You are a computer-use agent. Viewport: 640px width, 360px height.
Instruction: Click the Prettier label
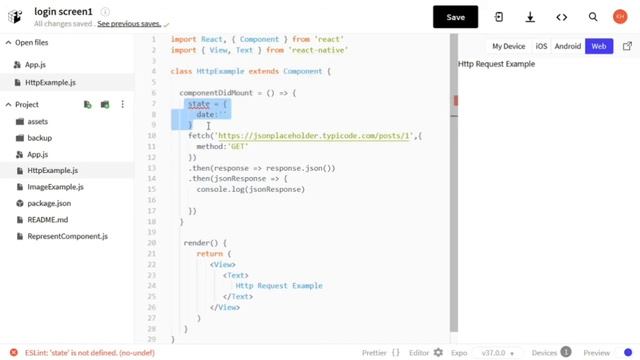374,353
